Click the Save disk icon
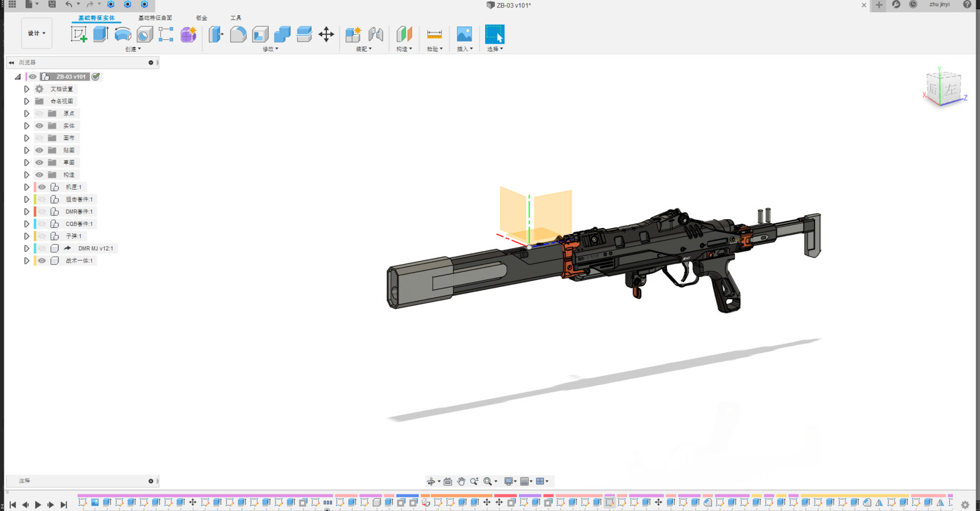 pos(52,4)
